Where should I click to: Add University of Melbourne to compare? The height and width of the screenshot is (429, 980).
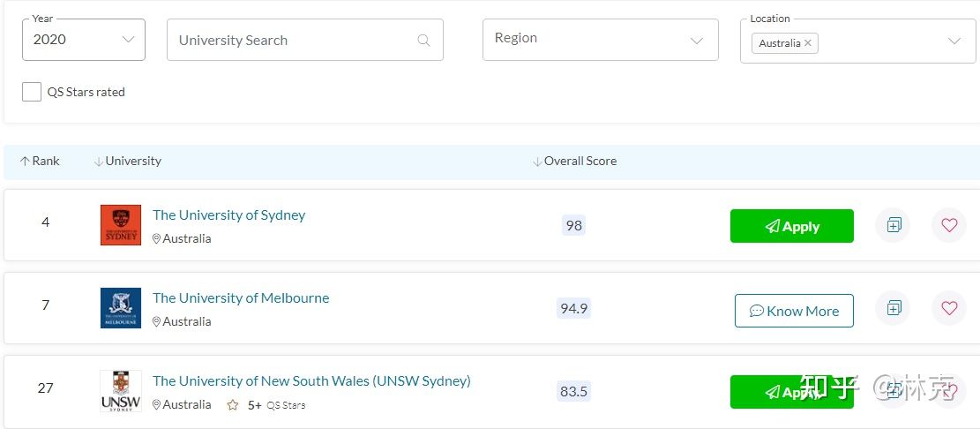pyautogui.click(x=894, y=308)
